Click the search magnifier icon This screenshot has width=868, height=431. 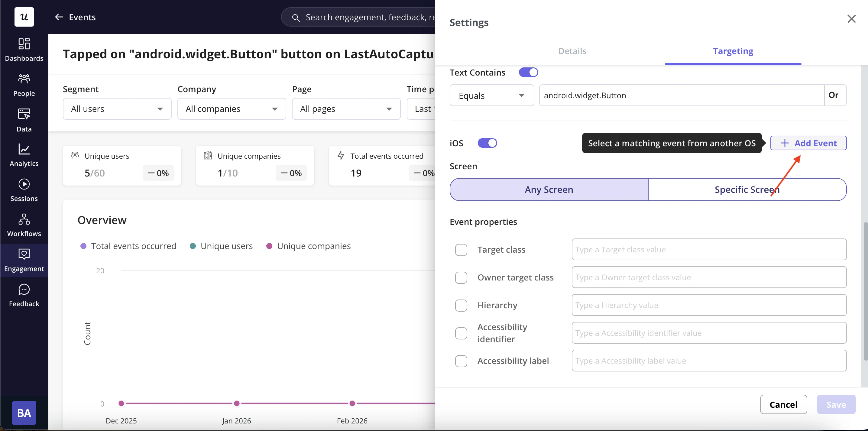click(x=296, y=18)
